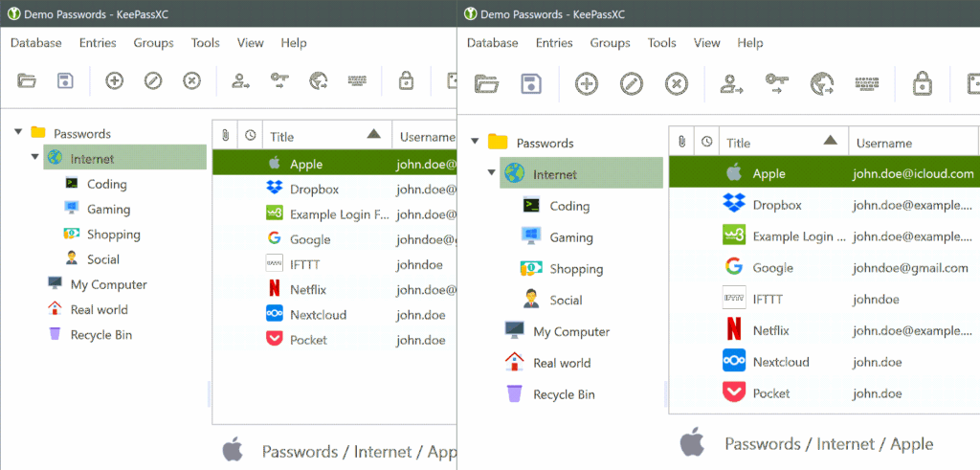Sort by Title column in right window
Screen dimensions: 980x470
coord(784,142)
